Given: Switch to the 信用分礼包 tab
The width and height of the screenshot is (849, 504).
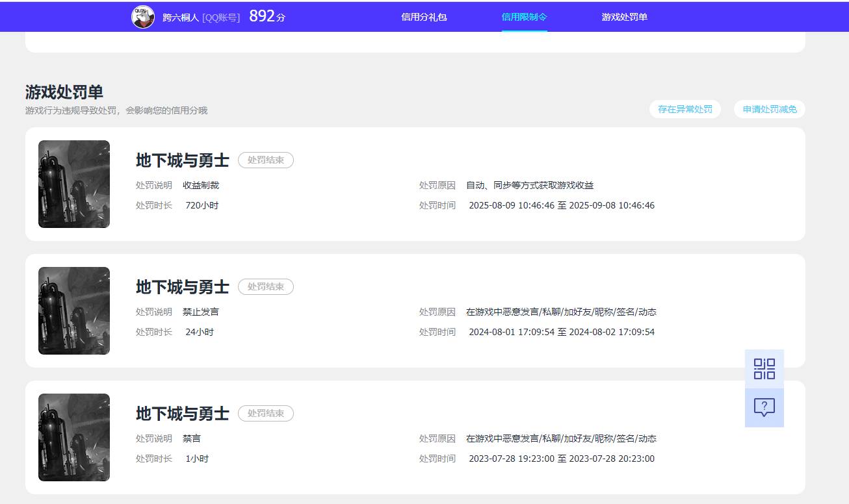Looking at the screenshot, I should pos(424,16).
